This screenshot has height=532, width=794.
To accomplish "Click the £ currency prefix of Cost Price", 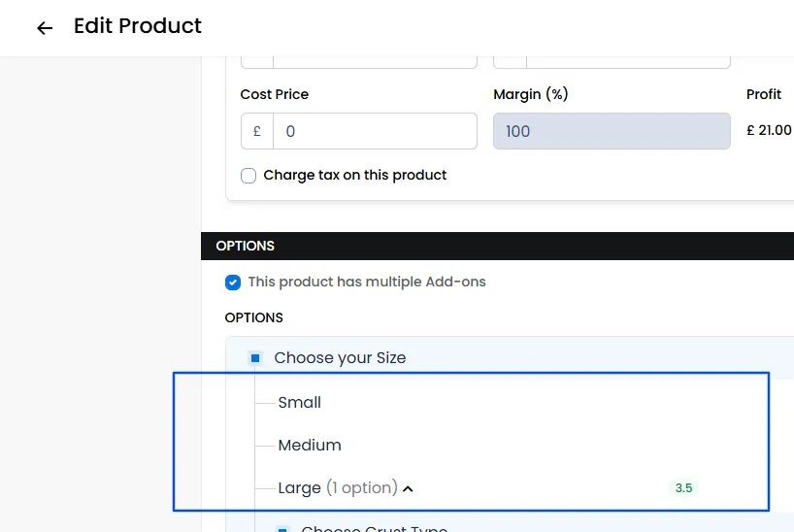I will tap(257, 131).
